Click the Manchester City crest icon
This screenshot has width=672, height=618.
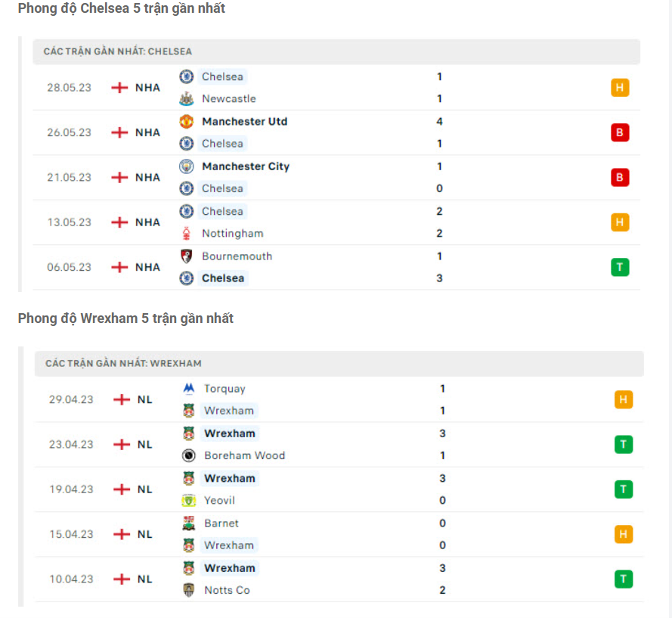pos(187,166)
